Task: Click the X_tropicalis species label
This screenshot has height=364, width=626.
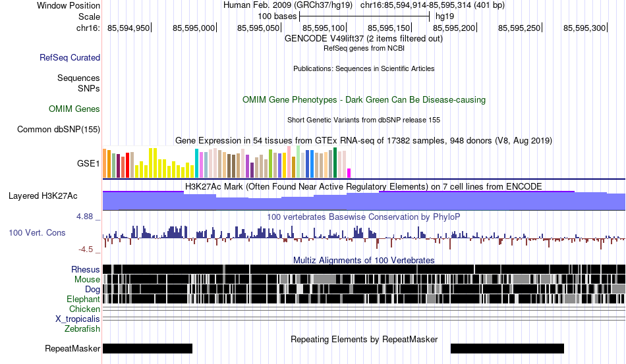Action: click(78, 319)
